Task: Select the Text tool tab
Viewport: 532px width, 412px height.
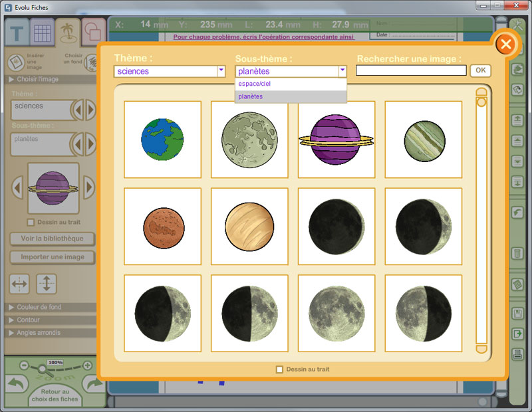Action: point(16,33)
